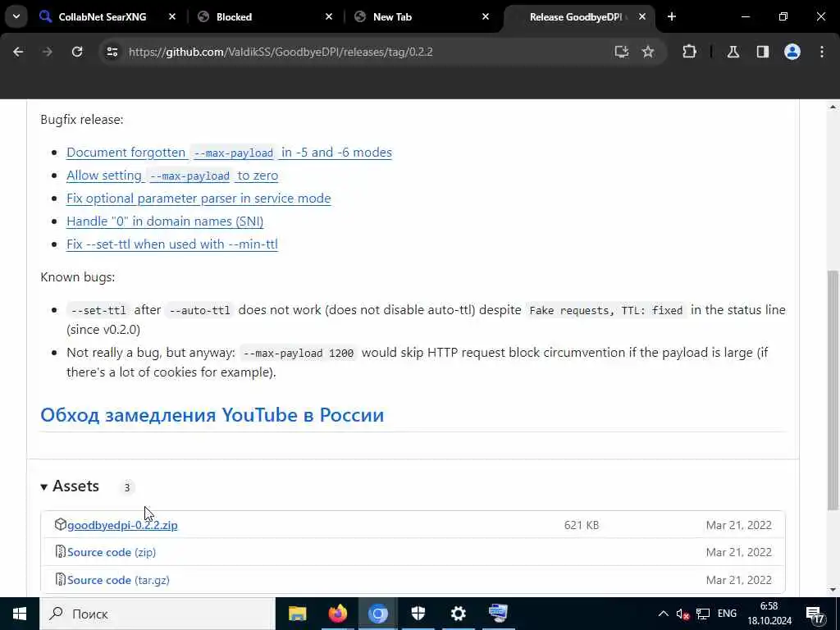The width and height of the screenshot is (840, 630).
Task: Collapse the Assets section
Action: (70, 486)
